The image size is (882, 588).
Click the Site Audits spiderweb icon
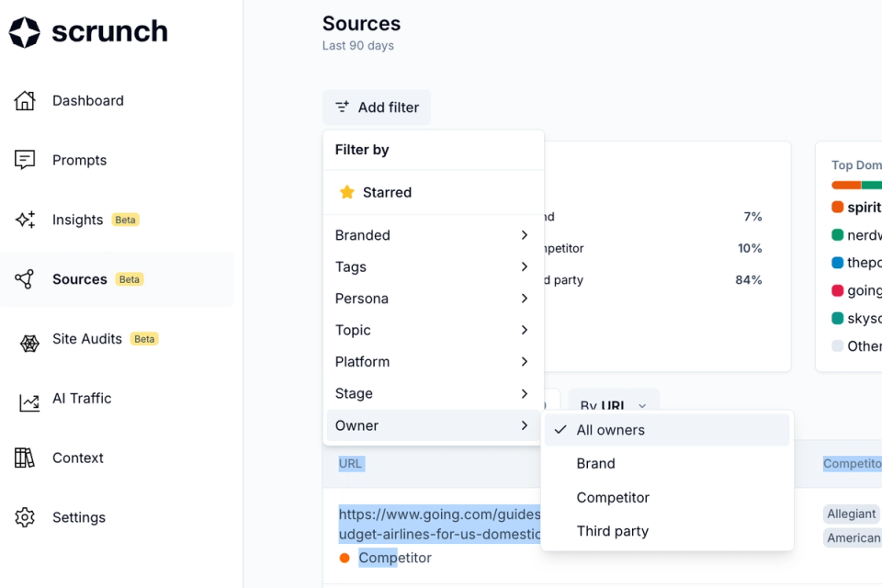[29, 344]
